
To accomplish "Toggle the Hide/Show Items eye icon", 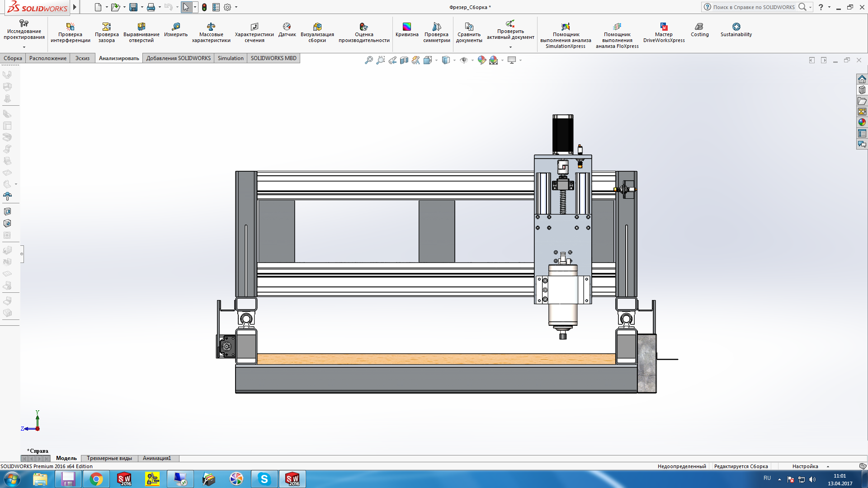I will [464, 60].
